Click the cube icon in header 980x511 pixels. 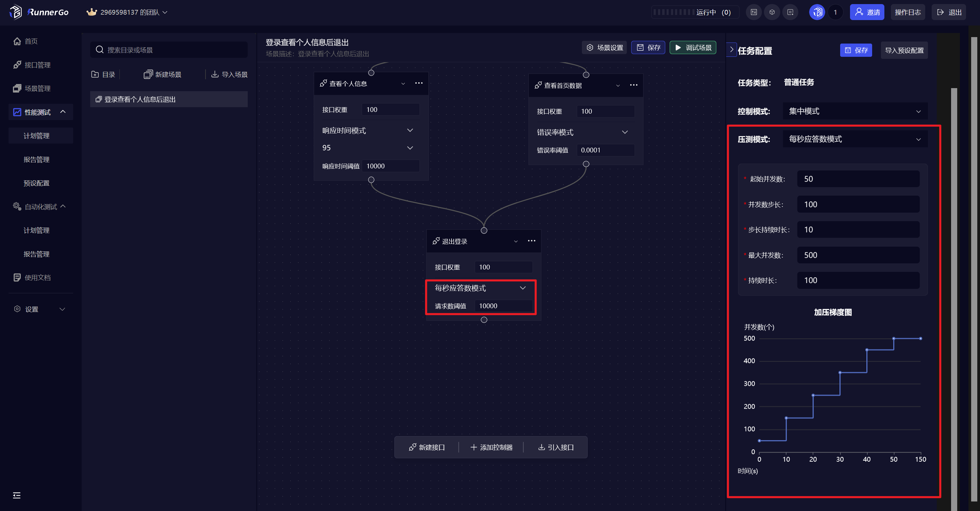pyautogui.click(x=772, y=12)
